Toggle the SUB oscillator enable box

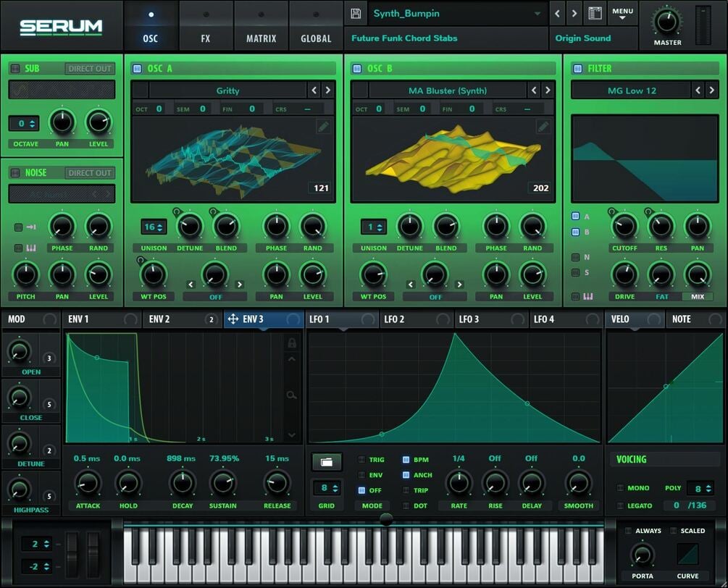[x=15, y=69]
